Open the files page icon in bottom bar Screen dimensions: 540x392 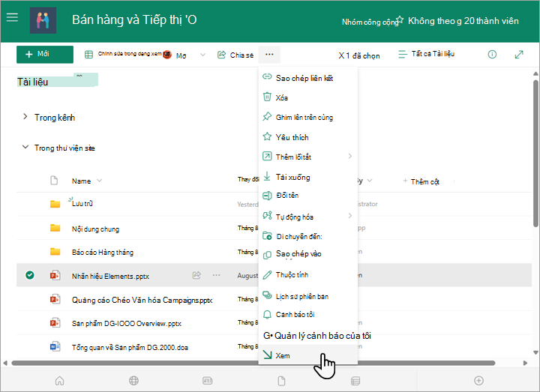click(281, 381)
